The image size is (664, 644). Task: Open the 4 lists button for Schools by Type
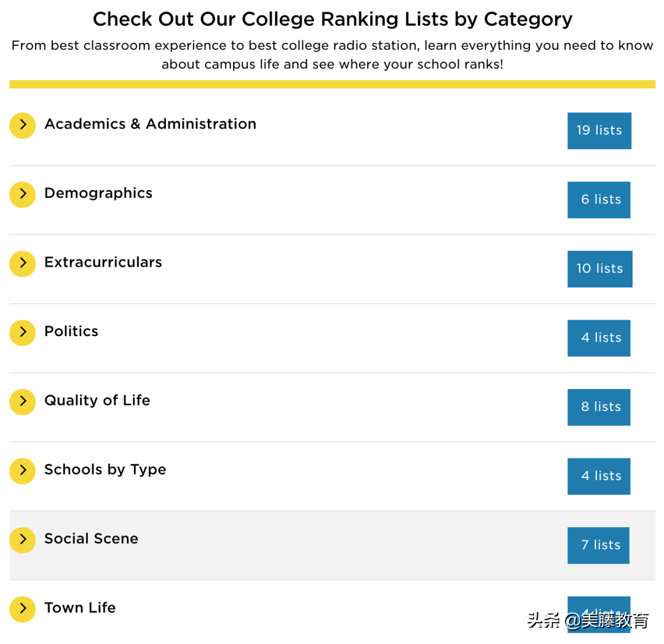[x=599, y=476]
